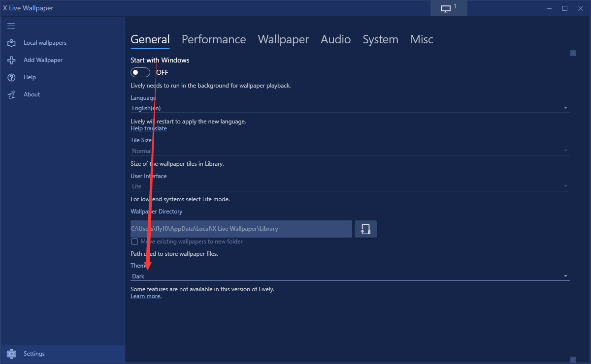Image resolution: width=591 pixels, height=364 pixels.
Task: Open the hamburger navigation menu
Action: (11, 26)
